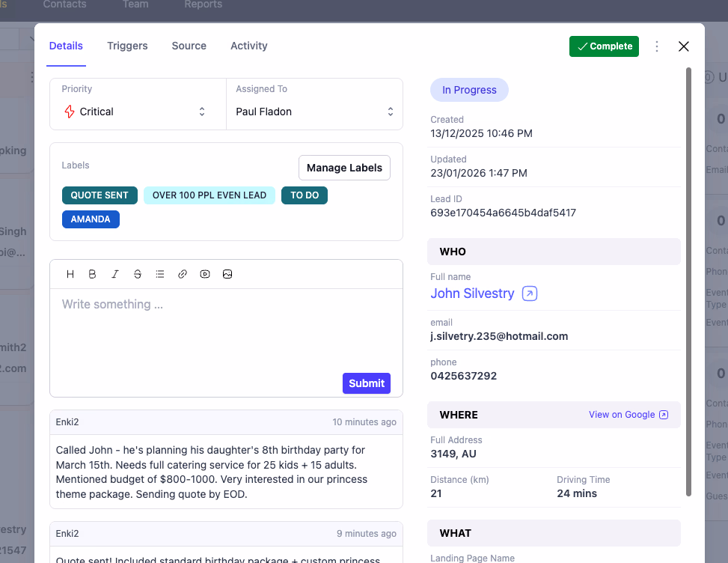Insert an image into the note
This screenshot has width=728, height=563.
pyautogui.click(x=227, y=274)
